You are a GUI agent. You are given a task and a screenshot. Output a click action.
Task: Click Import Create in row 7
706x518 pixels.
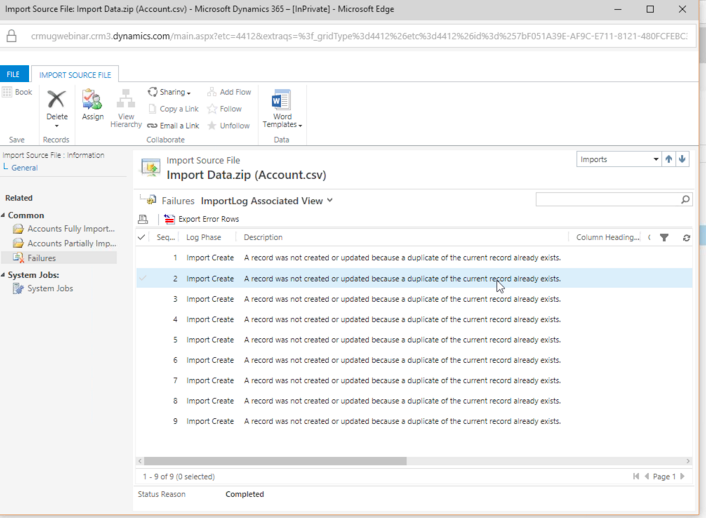point(210,381)
